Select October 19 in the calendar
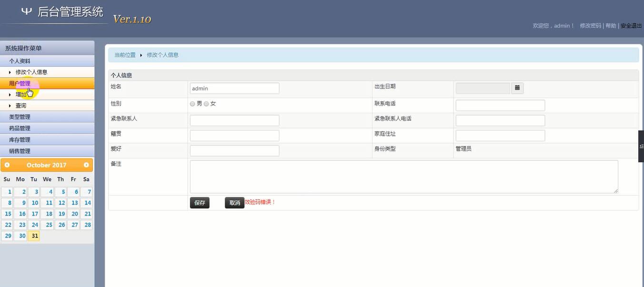This screenshot has height=287, width=644. (60, 214)
